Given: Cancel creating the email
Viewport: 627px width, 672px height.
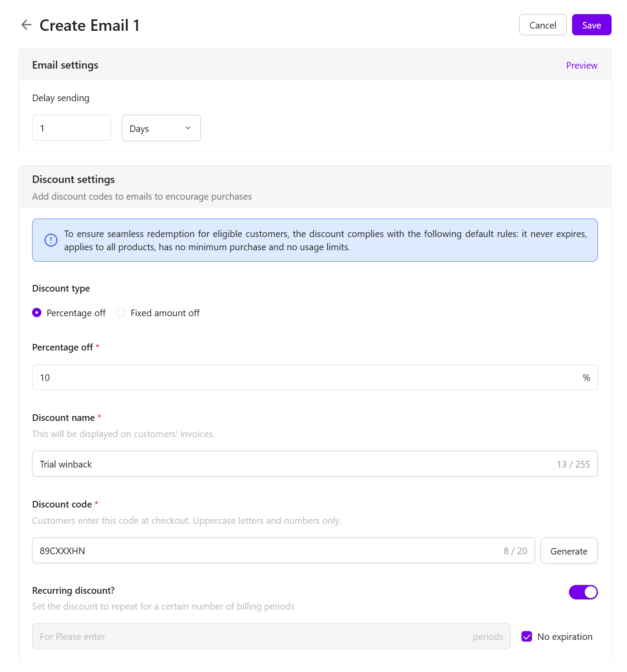Looking at the screenshot, I should (x=543, y=25).
